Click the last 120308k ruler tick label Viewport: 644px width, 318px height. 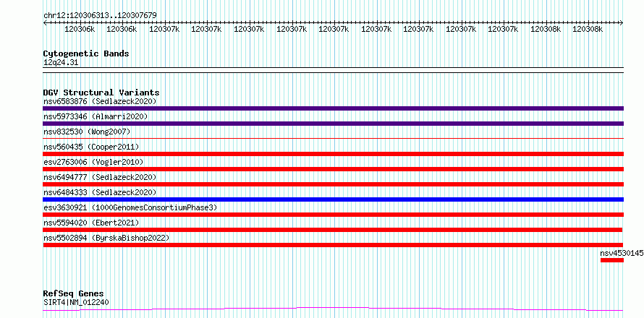(588, 29)
